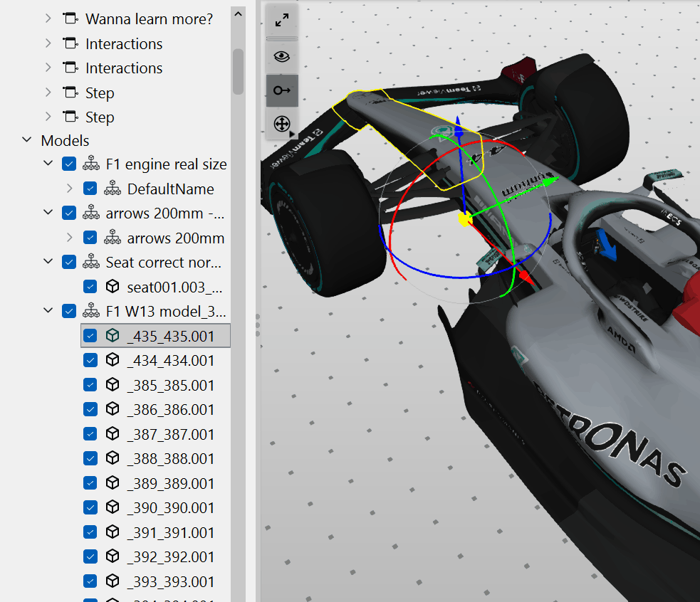Click the hierarchy icon of arrows 200mm - group
The height and width of the screenshot is (602, 700).
coord(91,213)
